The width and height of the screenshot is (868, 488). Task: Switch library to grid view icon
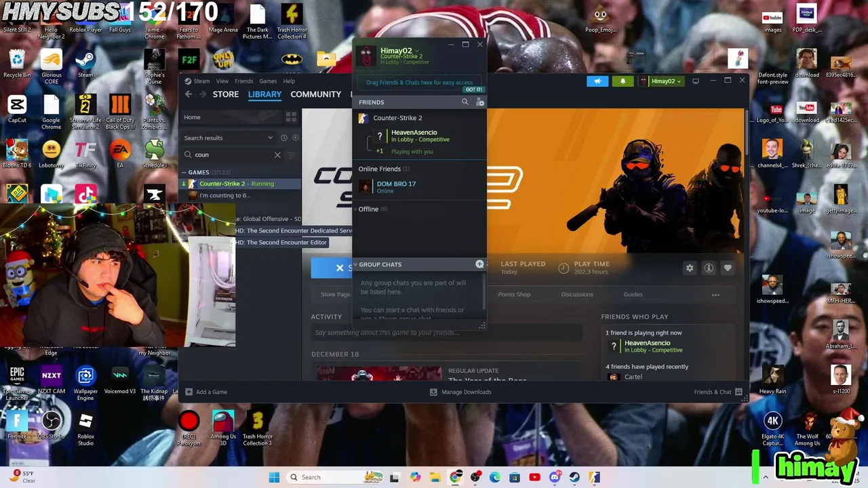point(291,117)
